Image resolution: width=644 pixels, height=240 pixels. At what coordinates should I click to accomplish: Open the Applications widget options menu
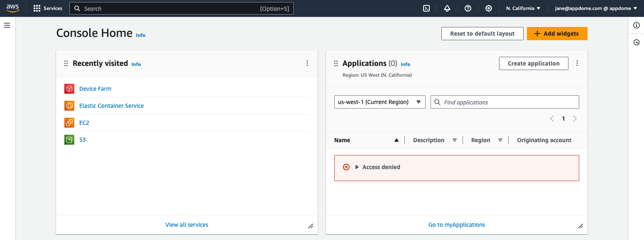coord(577,63)
